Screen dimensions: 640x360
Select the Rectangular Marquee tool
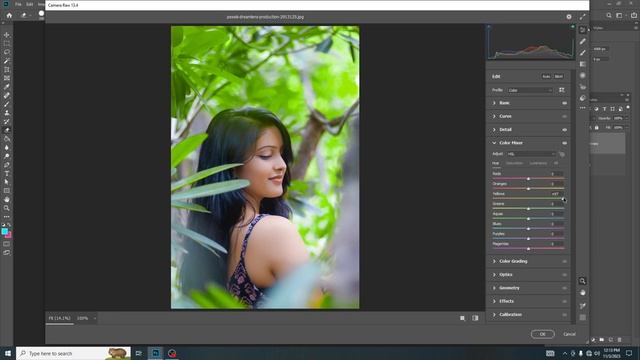pos(7,44)
